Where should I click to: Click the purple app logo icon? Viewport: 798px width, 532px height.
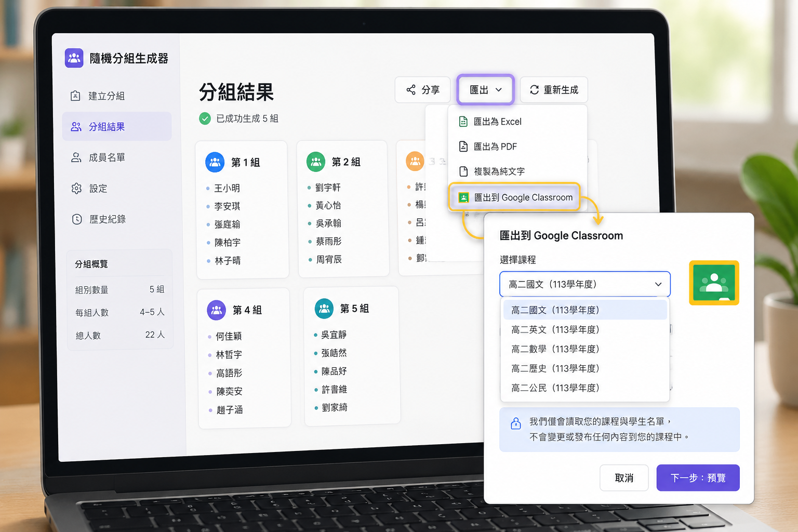[x=74, y=58]
